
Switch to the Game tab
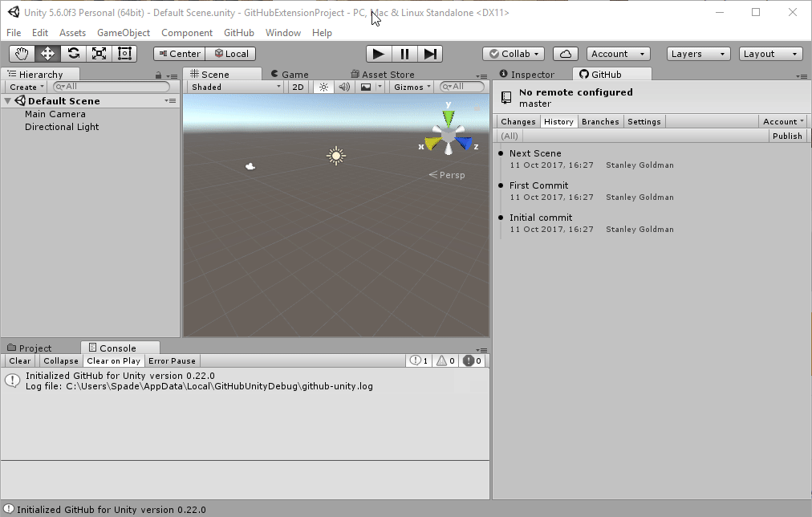pos(290,74)
